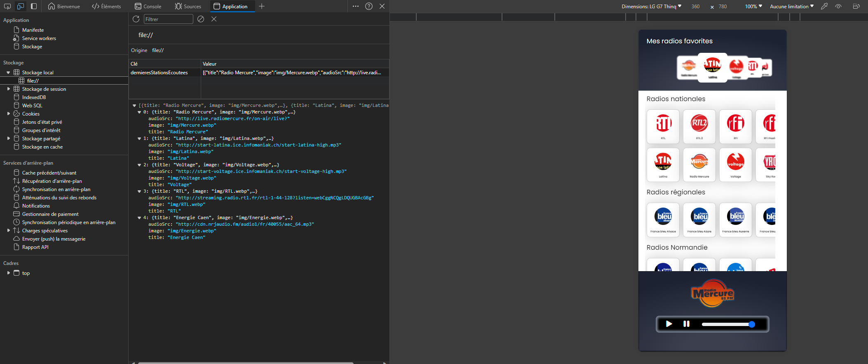Pause the Radio Mercure stream

pyautogui.click(x=687, y=324)
